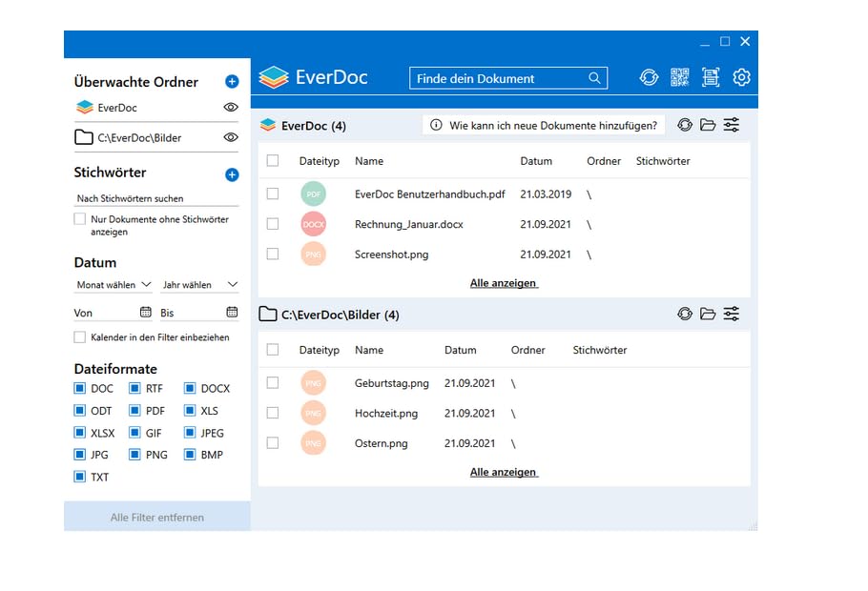Toggle visibility eye for C:\EverDoc\Bilder folder
This screenshot has width=868, height=591.
[x=231, y=137]
